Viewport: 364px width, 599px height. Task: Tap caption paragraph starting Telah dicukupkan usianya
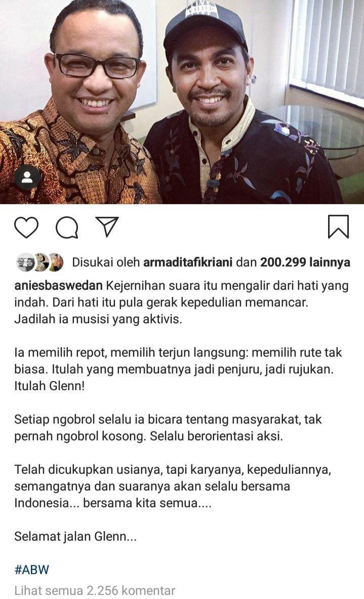point(173,486)
